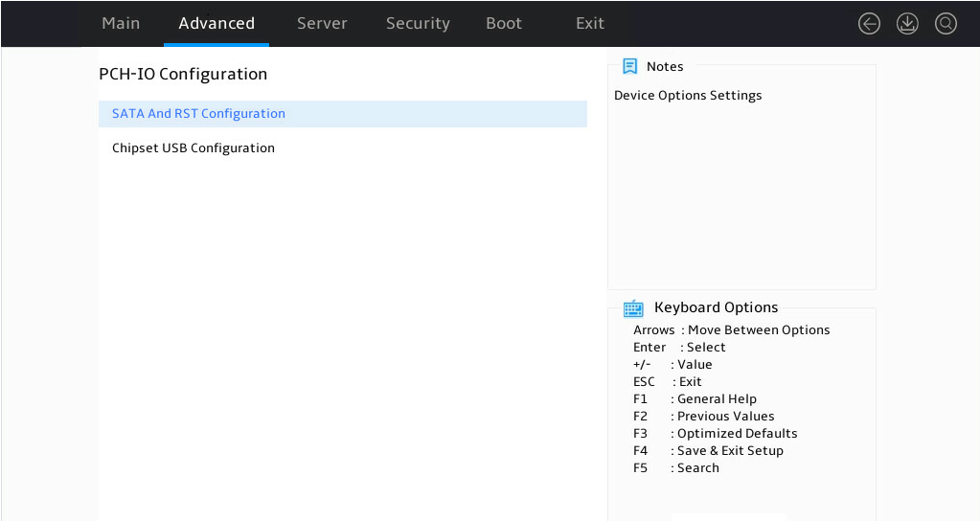Viewport: 980px width, 521px height.
Task: Click the 'F5 : Search' line
Action: 675,468
